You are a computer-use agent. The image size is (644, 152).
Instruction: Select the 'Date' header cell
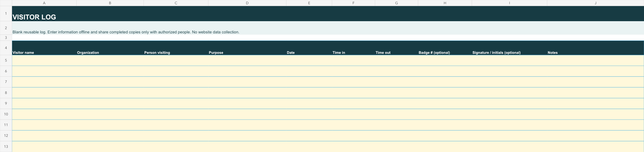(x=309, y=48)
